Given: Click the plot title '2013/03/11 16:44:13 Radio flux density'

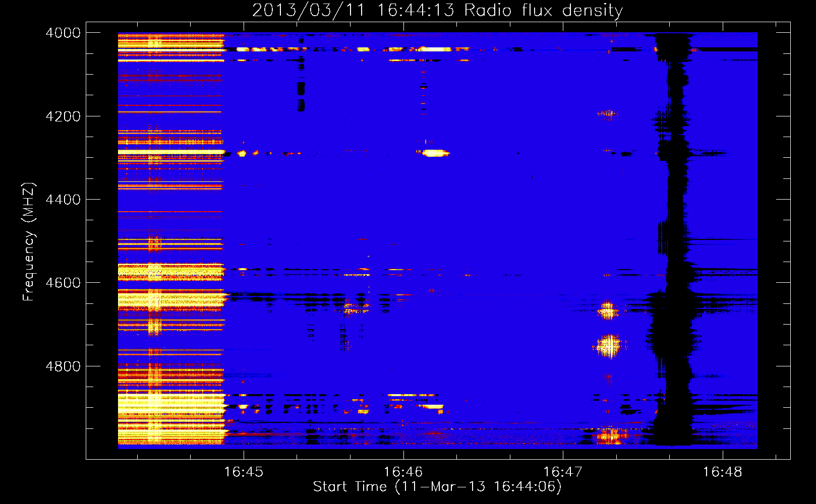Looking at the screenshot, I should pos(437,10).
